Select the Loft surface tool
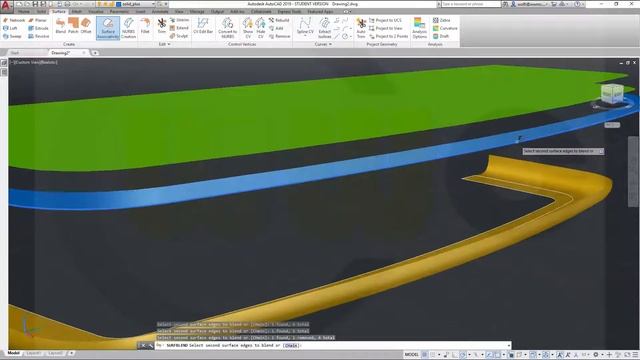The height and width of the screenshot is (360, 640). (x=10, y=28)
